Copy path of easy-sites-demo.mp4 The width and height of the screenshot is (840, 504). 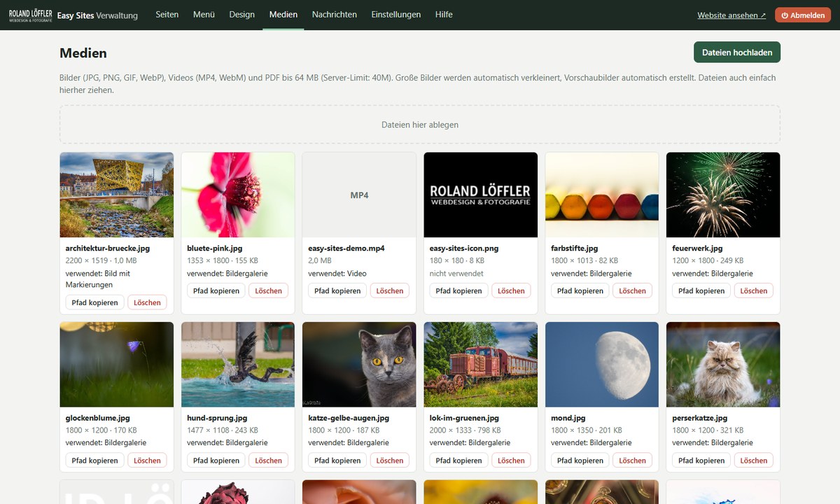click(x=337, y=290)
